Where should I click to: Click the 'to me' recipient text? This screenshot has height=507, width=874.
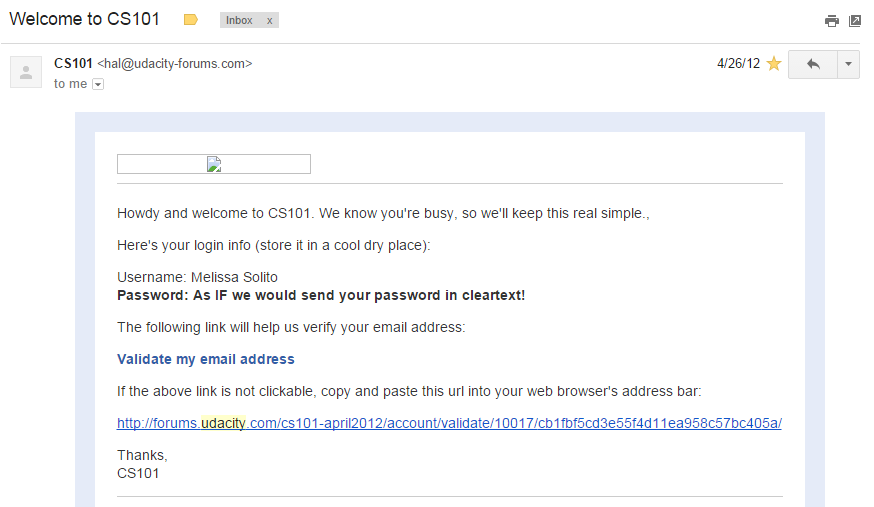pos(70,84)
